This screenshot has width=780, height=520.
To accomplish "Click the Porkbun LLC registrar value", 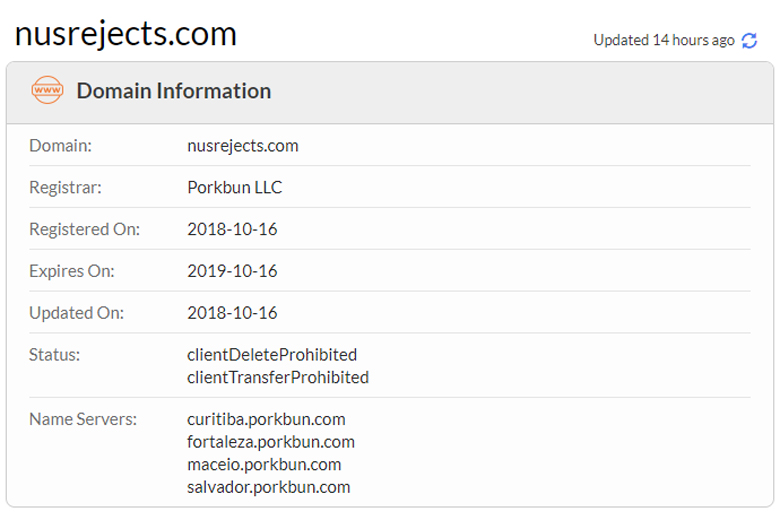I will (235, 187).
